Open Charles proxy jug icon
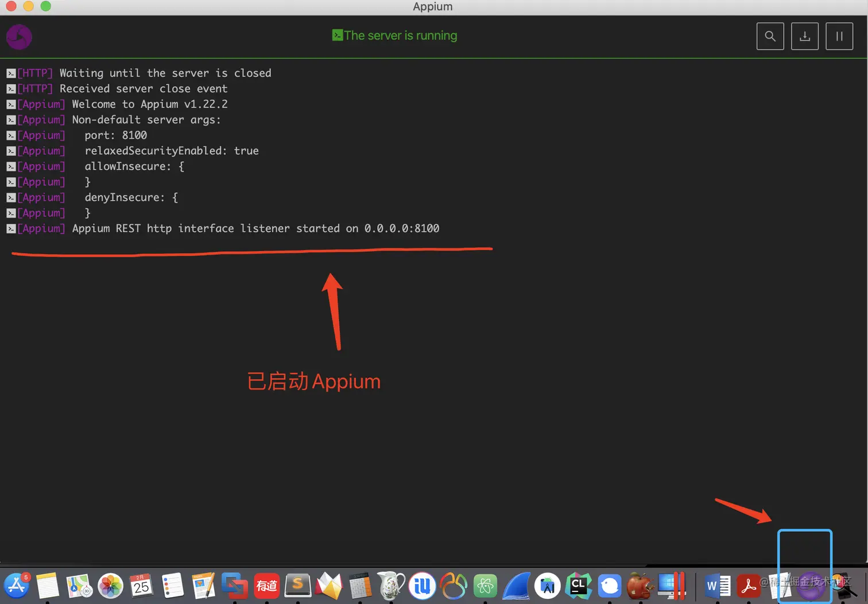The width and height of the screenshot is (868, 604). point(391,586)
